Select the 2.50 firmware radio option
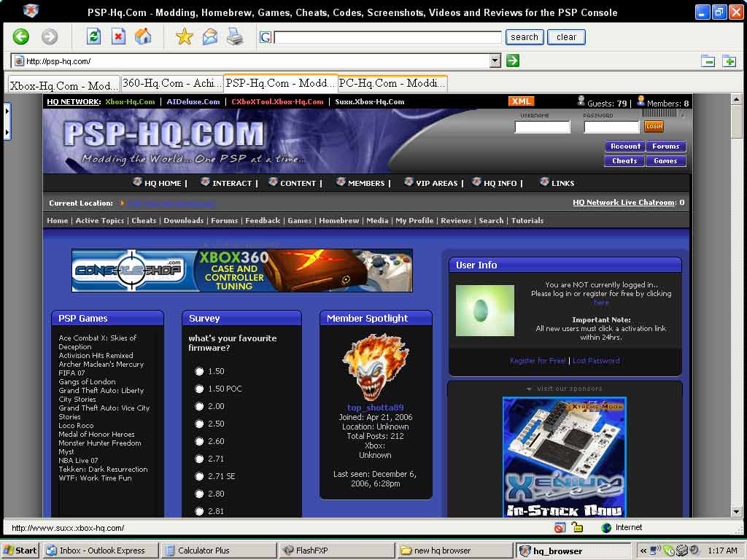The image size is (747, 560). pos(199,424)
